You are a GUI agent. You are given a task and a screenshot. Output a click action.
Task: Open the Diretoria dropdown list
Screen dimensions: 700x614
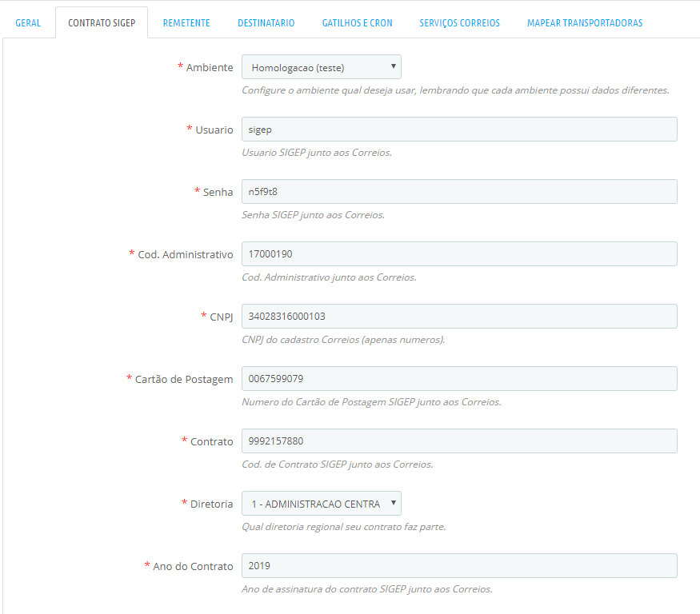pyautogui.click(x=321, y=504)
